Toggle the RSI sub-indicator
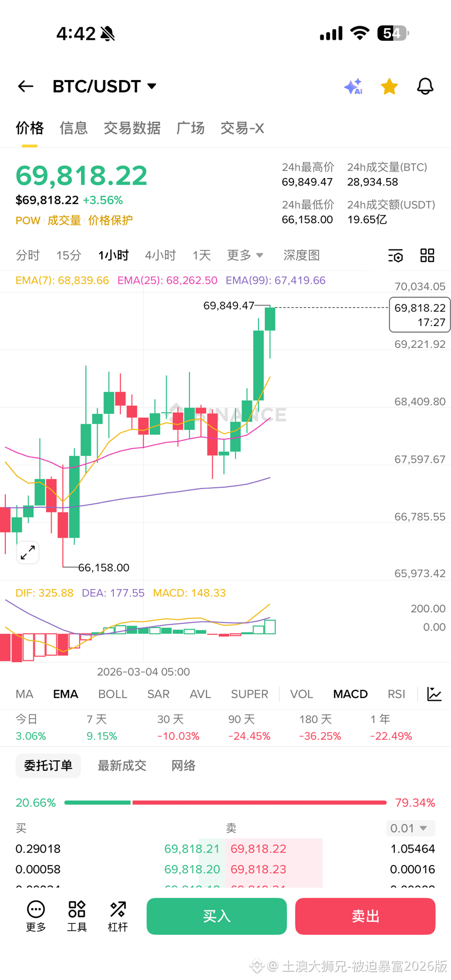The height and width of the screenshot is (980, 451). [397, 694]
